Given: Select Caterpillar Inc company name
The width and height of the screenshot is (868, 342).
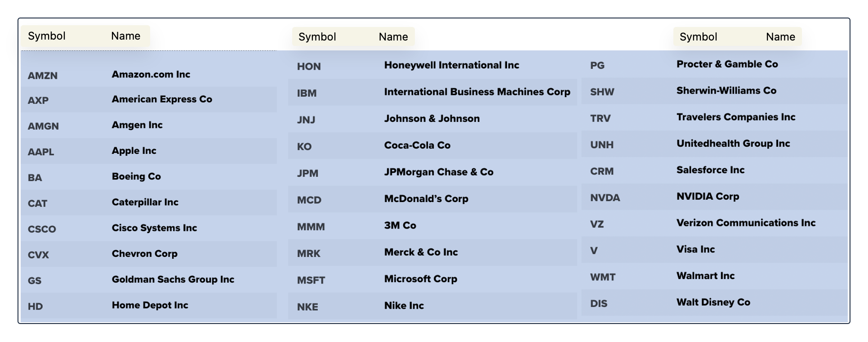Looking at the screenshot, I should [x=145, y=202].
